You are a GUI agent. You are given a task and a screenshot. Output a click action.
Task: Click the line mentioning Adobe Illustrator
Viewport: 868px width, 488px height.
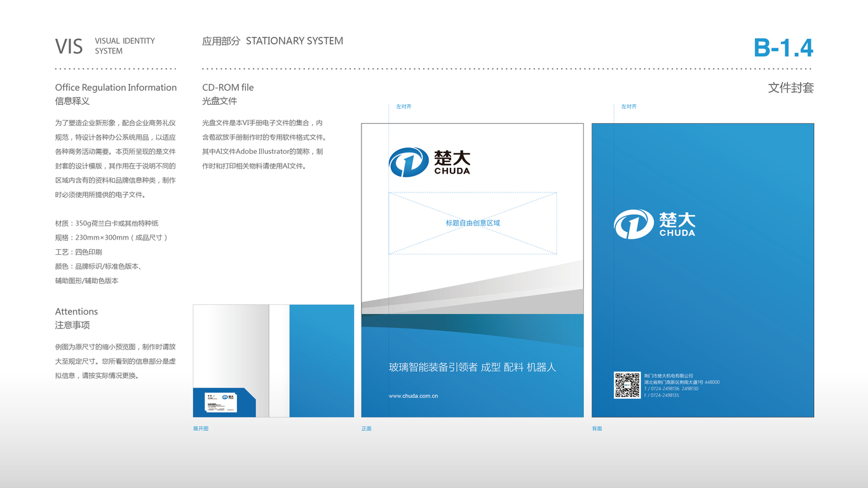point(262,152)
